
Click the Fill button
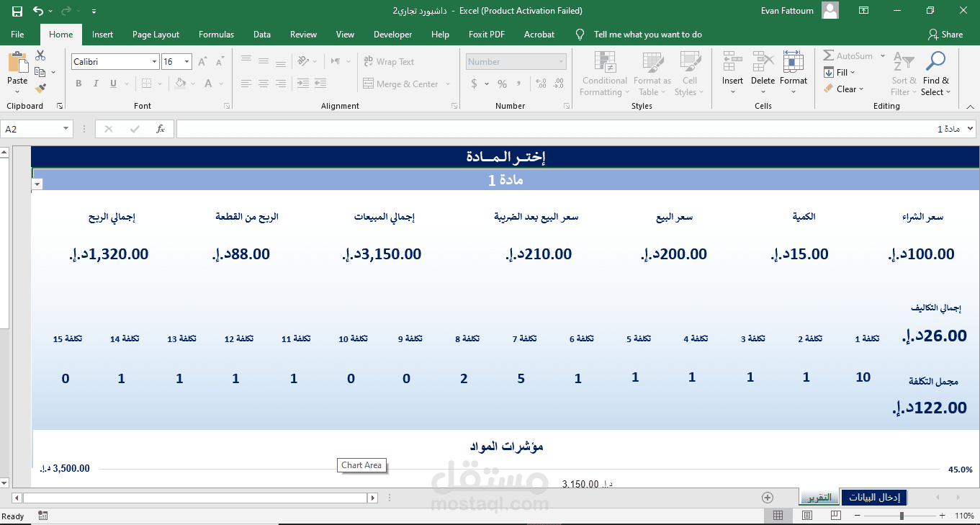tap(840, 72)
